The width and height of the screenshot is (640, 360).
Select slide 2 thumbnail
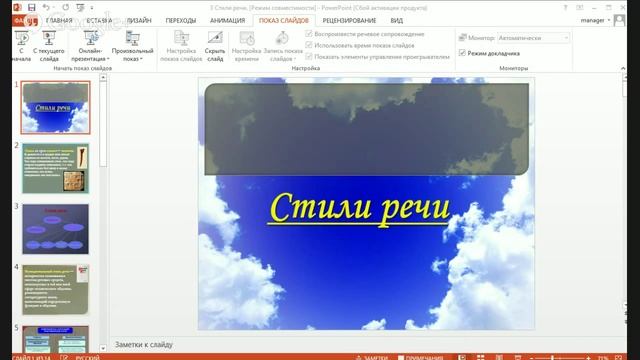(x=56, y=168)
